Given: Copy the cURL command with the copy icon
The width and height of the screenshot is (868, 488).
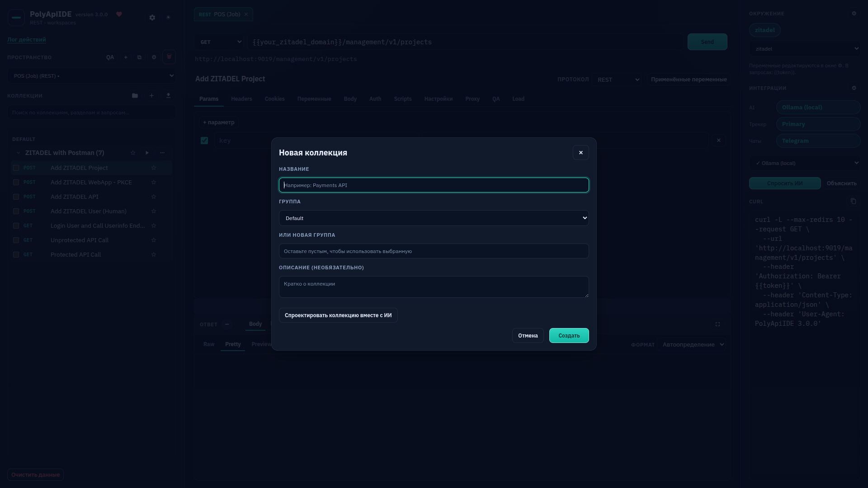Looking at the screenshot, I should [x=853, y=202].
